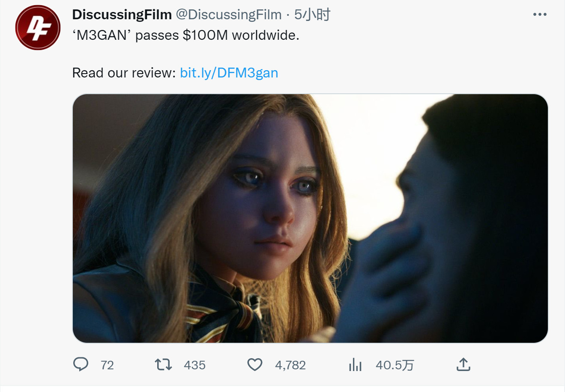
Task: Click the striped bow tie in the photo
Action: 223,317
